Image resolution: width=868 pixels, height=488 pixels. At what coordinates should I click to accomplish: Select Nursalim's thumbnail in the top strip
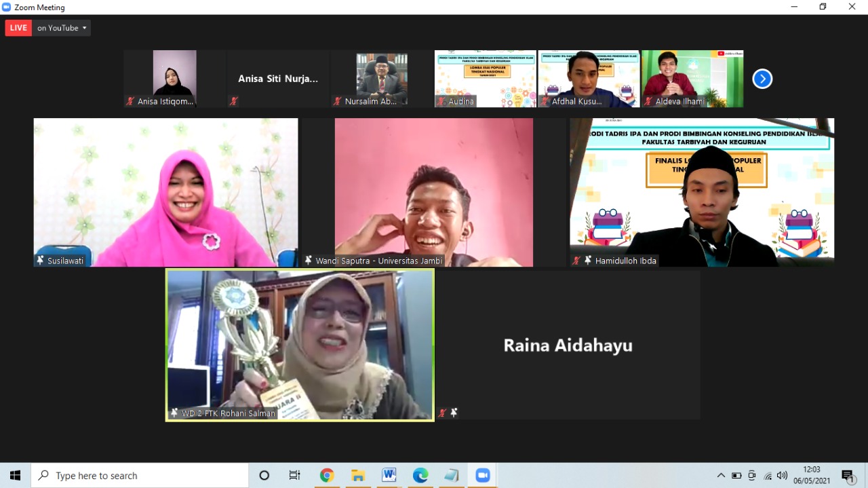pyautogui.click(x=381, y=79)
